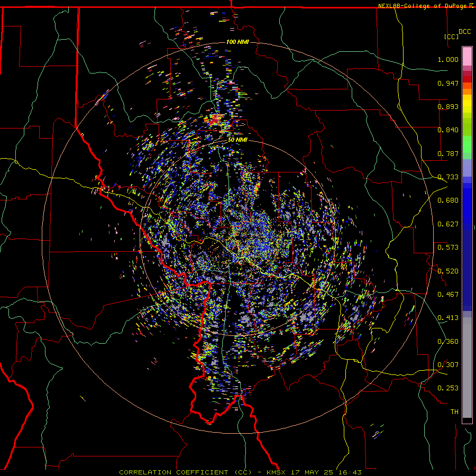The width and height of the screenshot is (476, 476).
Task: Pick the bright green segment of color scale
Action: [467, 144]
